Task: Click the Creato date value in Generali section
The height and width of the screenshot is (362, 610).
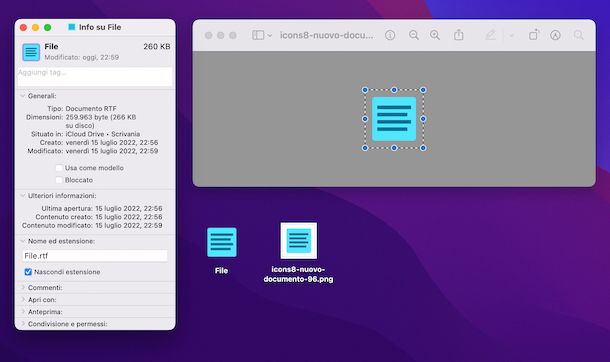Action: [x=112, y=142]
